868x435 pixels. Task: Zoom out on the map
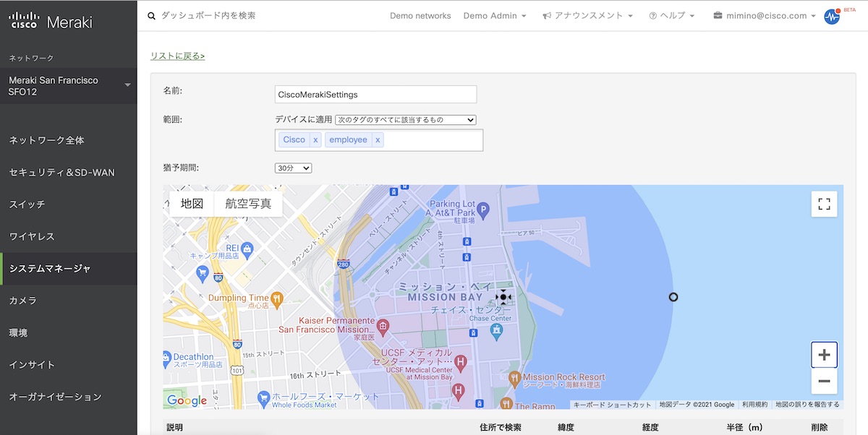pos(824,381)
